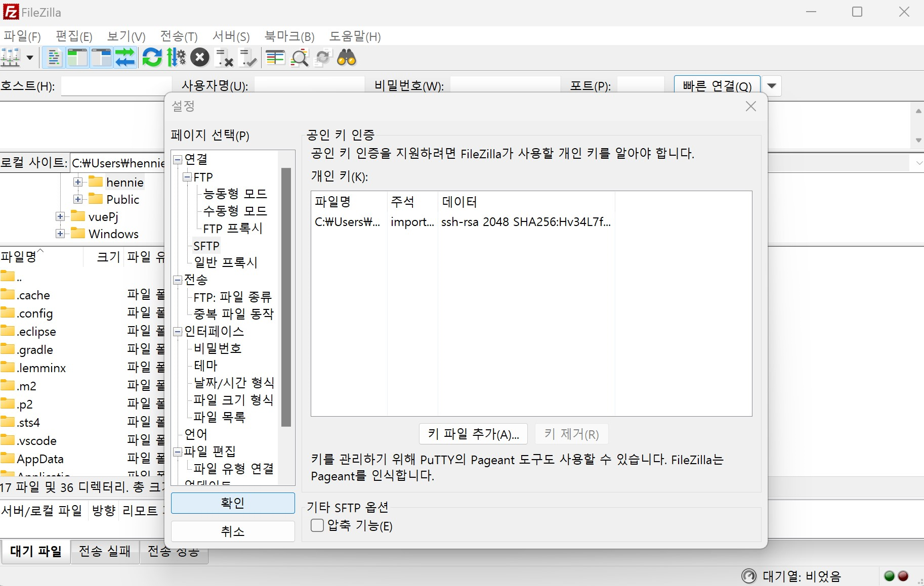Toggle directory comparison icon
Screen dimensions: 924x586
pyautogui.click(x=300, y=58)
